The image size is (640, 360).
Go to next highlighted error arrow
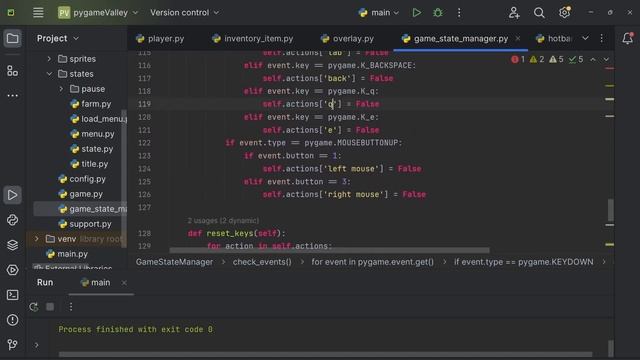[x=606, y=60]
